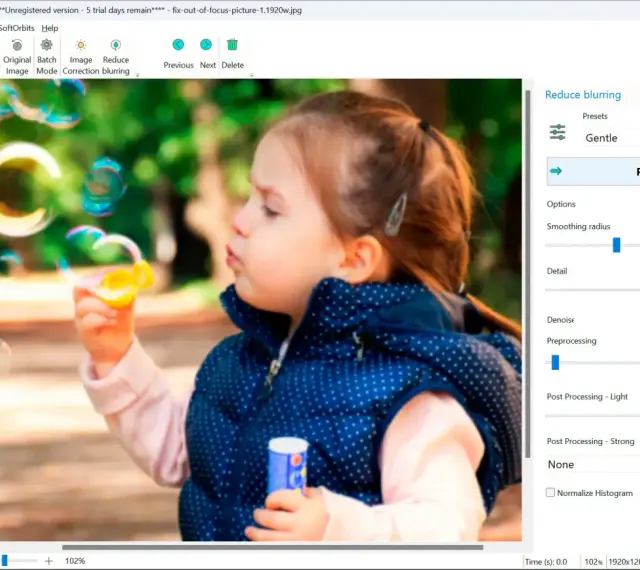Click the 102% zoom value at bottom left
Viewport: 640px width, 570px height.
[x=75, y=561]
